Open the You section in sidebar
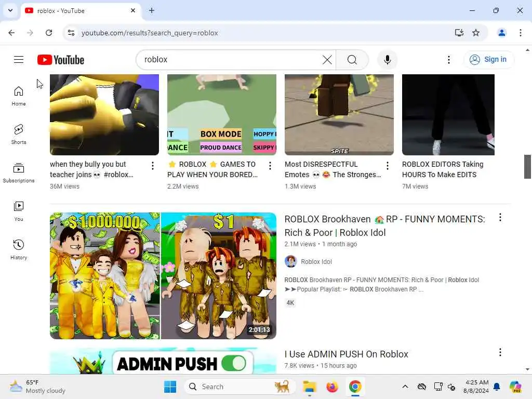This screenshot has width=532, height=399. tap(19, 211)
